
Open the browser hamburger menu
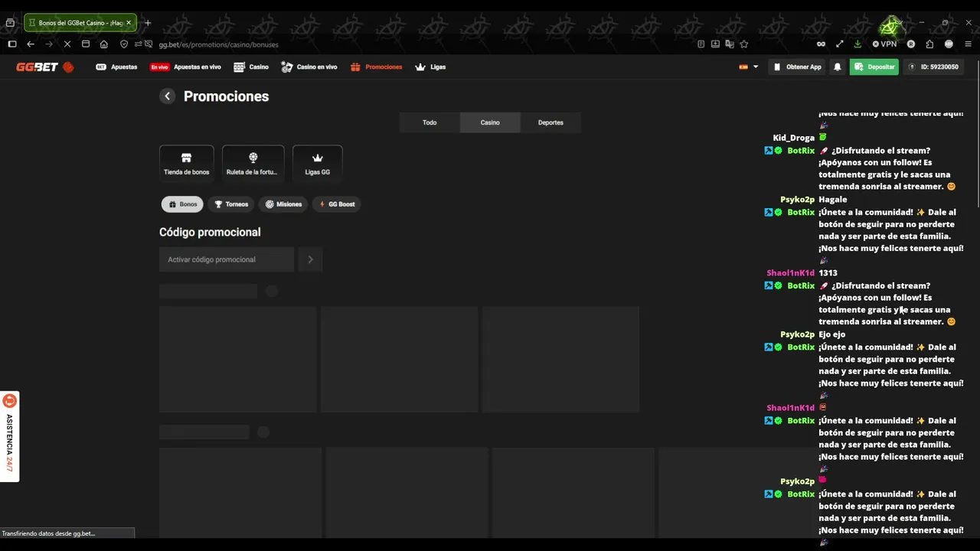click(968, 44)
